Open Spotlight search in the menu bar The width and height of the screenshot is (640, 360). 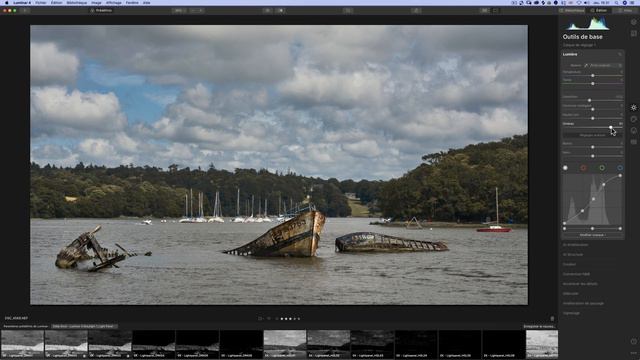(x=616, y=2)
